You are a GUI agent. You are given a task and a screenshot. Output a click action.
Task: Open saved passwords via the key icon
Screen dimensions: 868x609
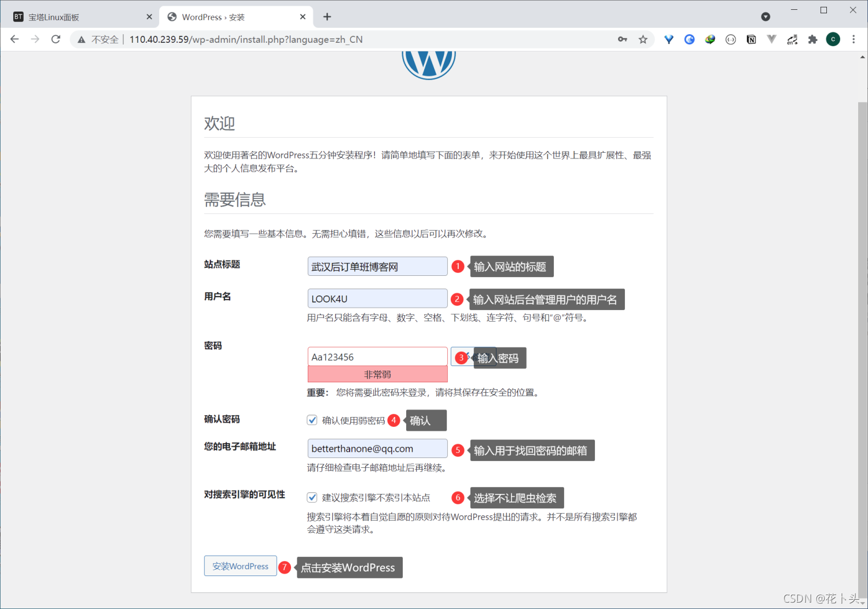623,39
